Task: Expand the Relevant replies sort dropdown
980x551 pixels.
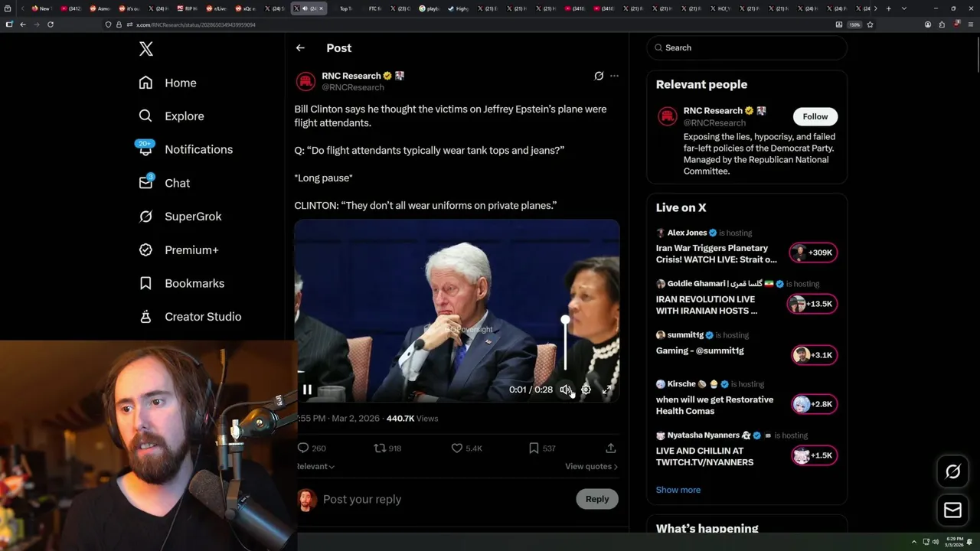Action: (x=315, y=466)
